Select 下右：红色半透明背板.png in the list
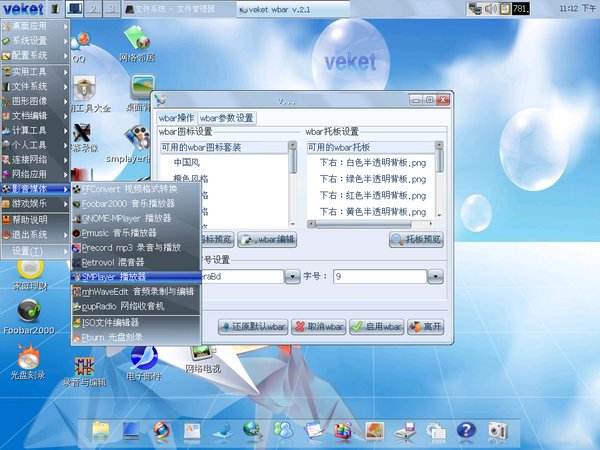Viewport: 600px width, 450px height. 371,196
